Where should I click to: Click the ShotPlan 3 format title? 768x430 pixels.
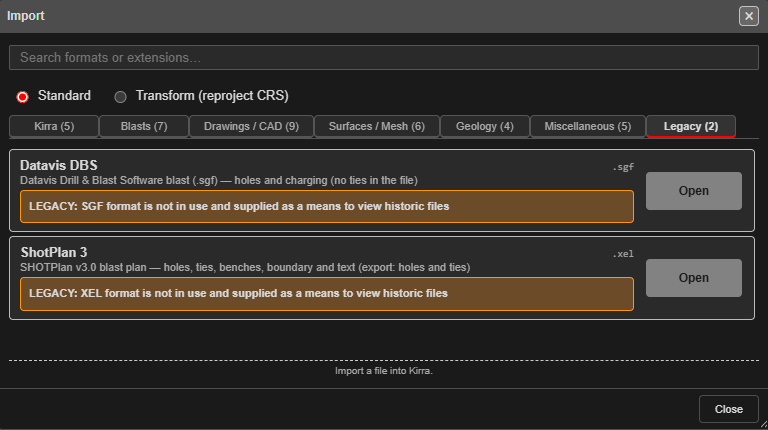[x=54, y=252]
